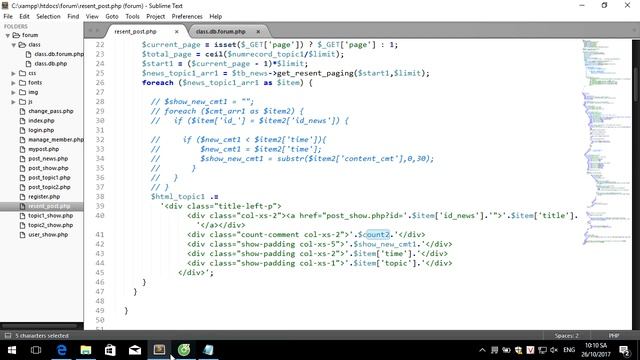Click Spaces: 2 indentation setting
Viewport: 640px width, 360px height.
click(x=566, y=336)
